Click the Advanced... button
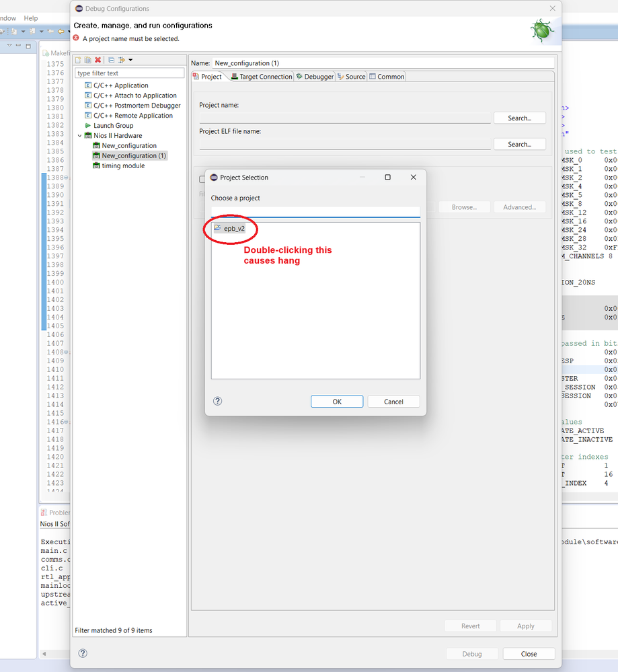This screenshot has width=618, height=672. [x=519, y=207]
